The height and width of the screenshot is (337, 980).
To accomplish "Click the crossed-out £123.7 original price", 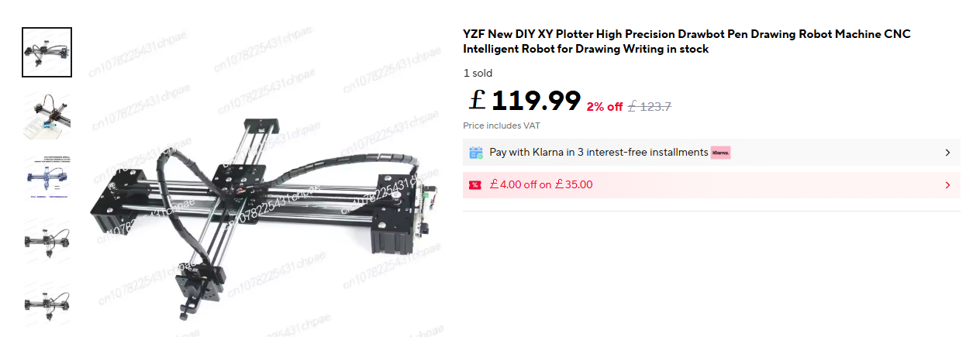I will pyautogui.click(x=649, y=107).
